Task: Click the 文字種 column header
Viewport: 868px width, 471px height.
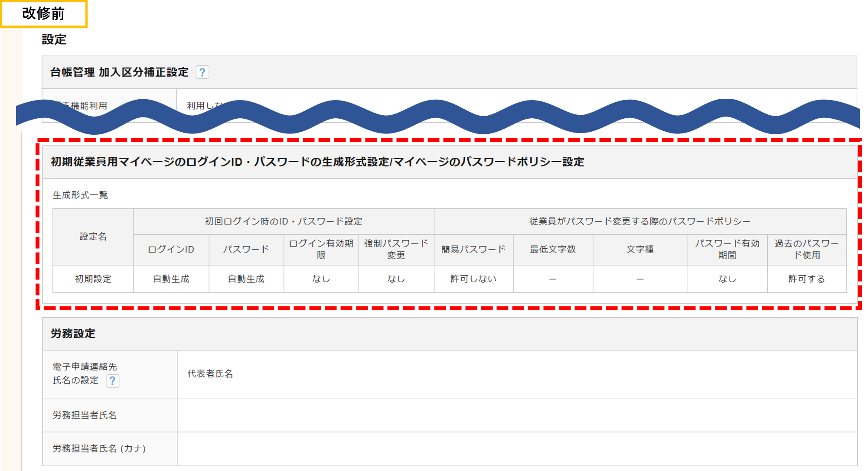Action: click(x=640, y=249)
